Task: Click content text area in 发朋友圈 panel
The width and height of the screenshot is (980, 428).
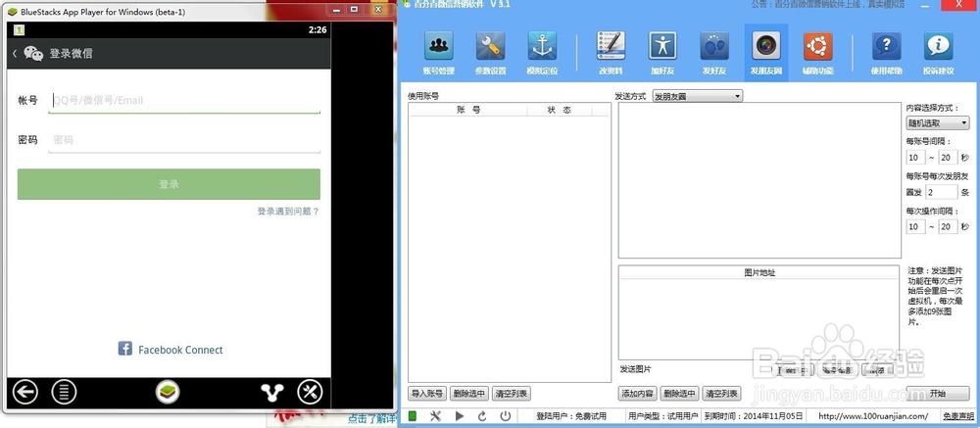Action: coord(759,180)
